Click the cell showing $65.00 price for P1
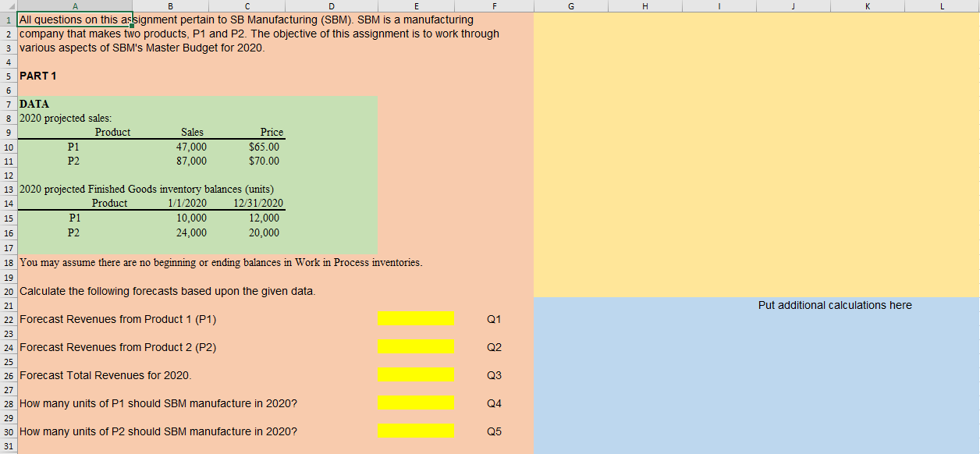The height and width of the screenshot is (454, 980). point(265,147)
